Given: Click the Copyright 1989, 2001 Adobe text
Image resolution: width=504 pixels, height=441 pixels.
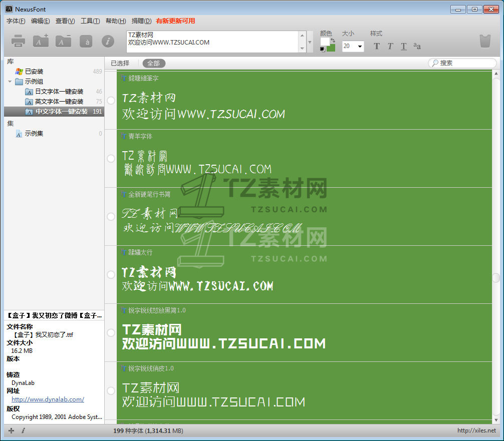Looking at the screenshot, I should [x=57, y=417].
